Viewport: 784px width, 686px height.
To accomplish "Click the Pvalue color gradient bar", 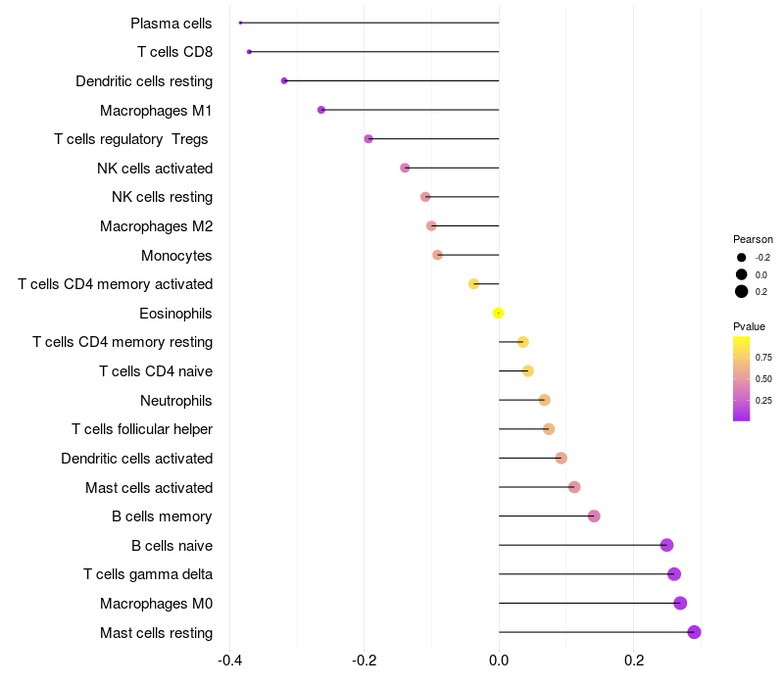I will pyautogui.click(x=742, y=379).
